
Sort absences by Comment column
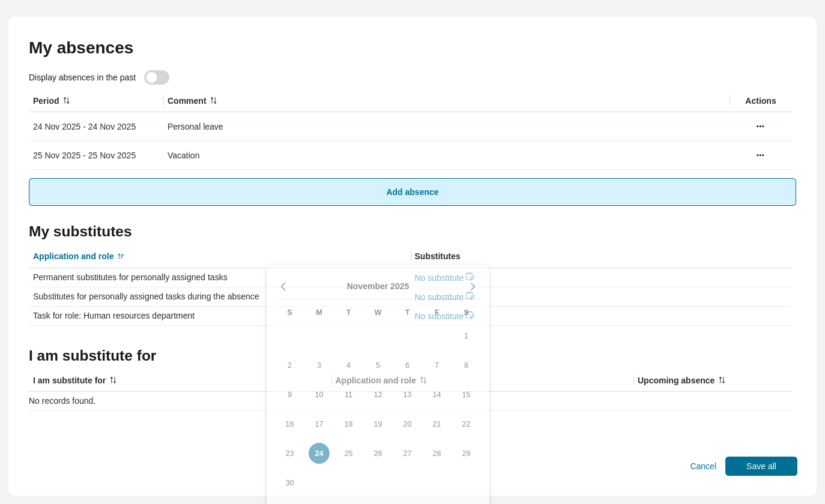[213, 101]
